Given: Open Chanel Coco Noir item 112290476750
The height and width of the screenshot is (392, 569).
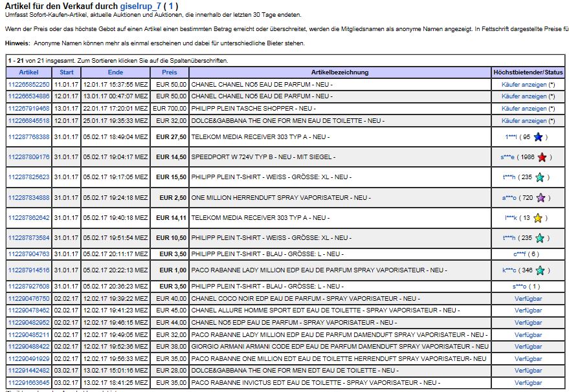Looking at the screenshot, I should pyautogui.click(x=28, y=298).
